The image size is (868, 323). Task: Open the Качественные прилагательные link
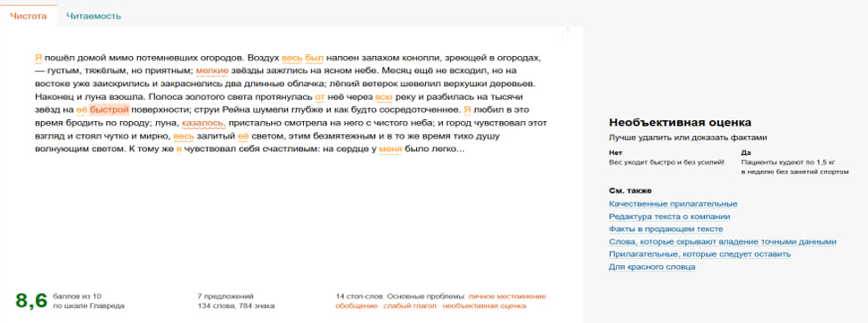pos(673,204)
